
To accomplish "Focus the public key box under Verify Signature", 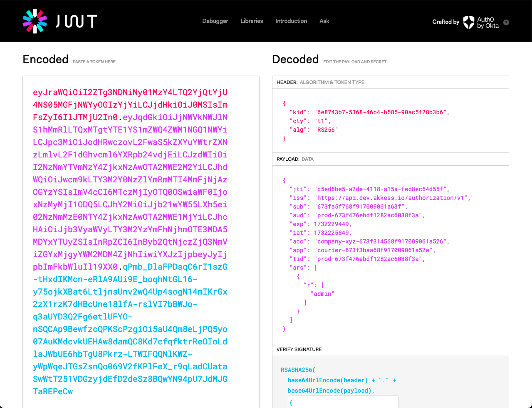I will pyautogui.click(x=343, y=401).
